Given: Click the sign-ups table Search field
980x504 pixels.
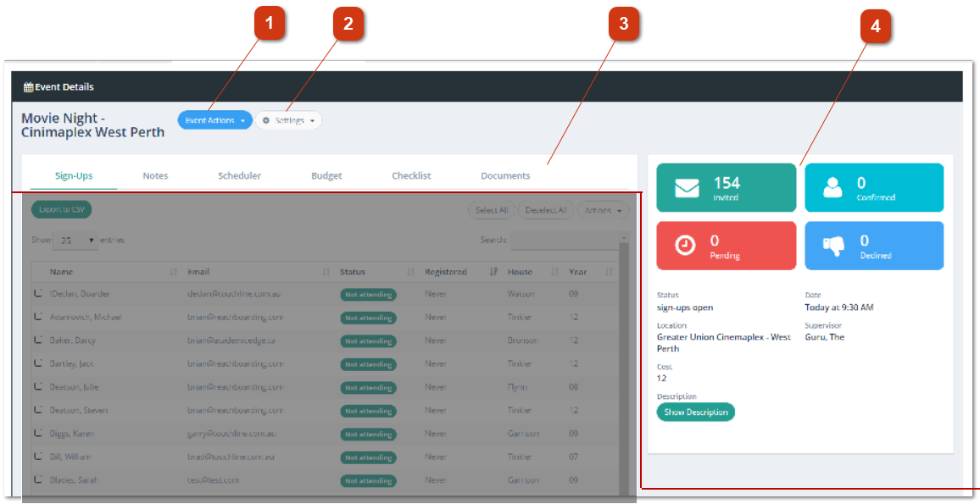Looking at the screenshot, I should tap(565, 241).
